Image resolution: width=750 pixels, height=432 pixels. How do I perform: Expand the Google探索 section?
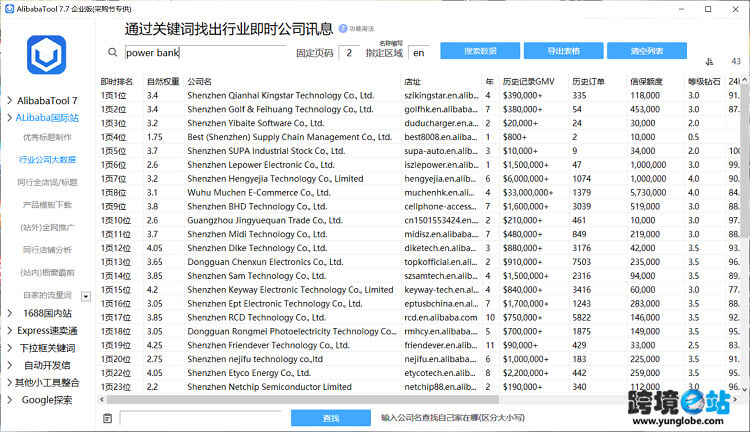[10, 400]
